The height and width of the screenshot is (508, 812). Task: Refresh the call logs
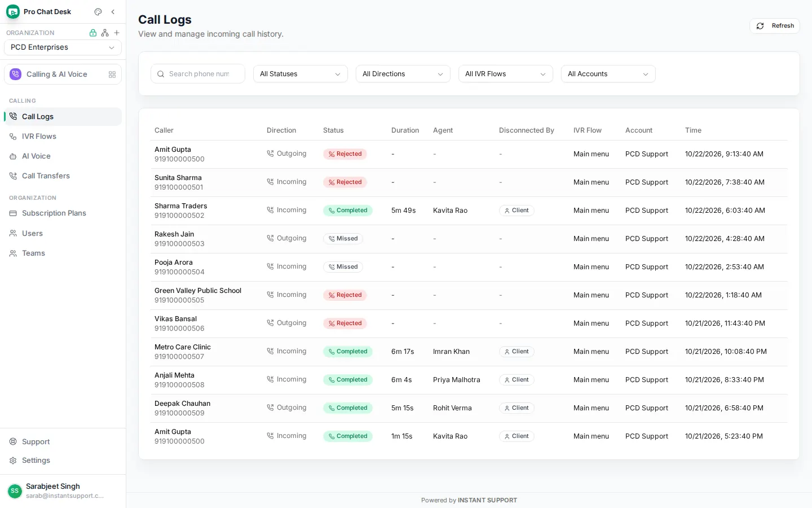[775, 26]
